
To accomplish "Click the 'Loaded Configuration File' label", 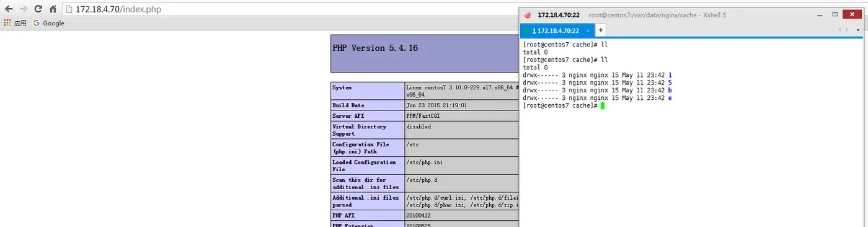I will (x=364, y=166).
